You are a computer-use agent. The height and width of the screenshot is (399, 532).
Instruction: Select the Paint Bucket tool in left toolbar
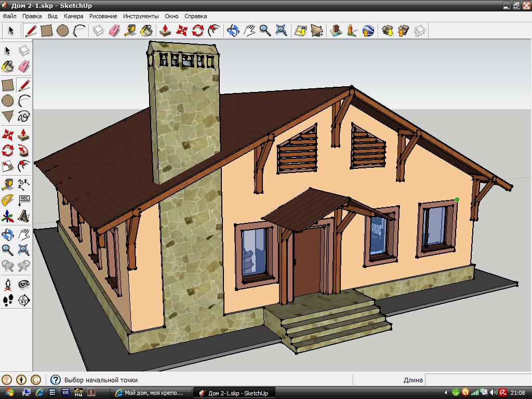(8, 66)
